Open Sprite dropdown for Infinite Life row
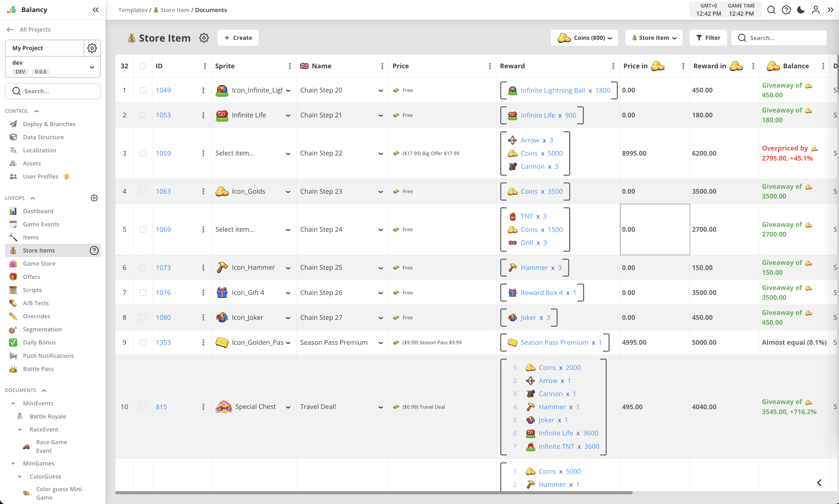 pyautogui.click(x=288, y=116)
